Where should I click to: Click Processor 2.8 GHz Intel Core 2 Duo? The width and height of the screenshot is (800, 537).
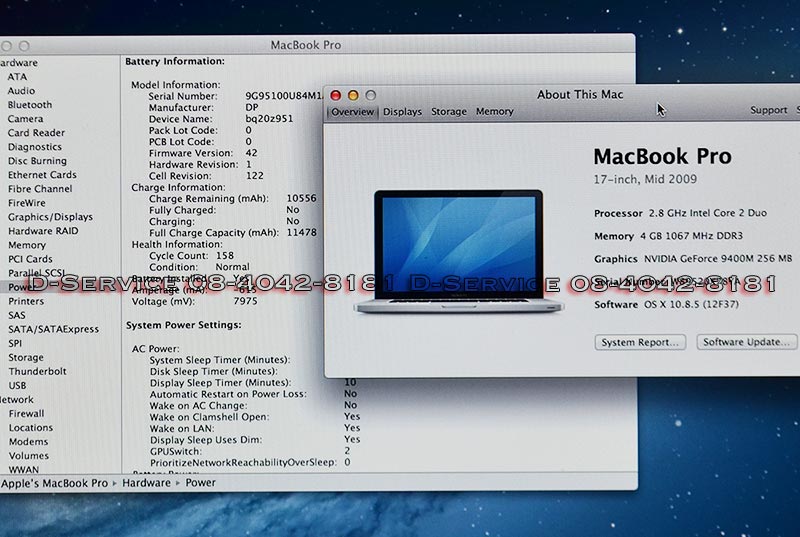pos(681,213)
